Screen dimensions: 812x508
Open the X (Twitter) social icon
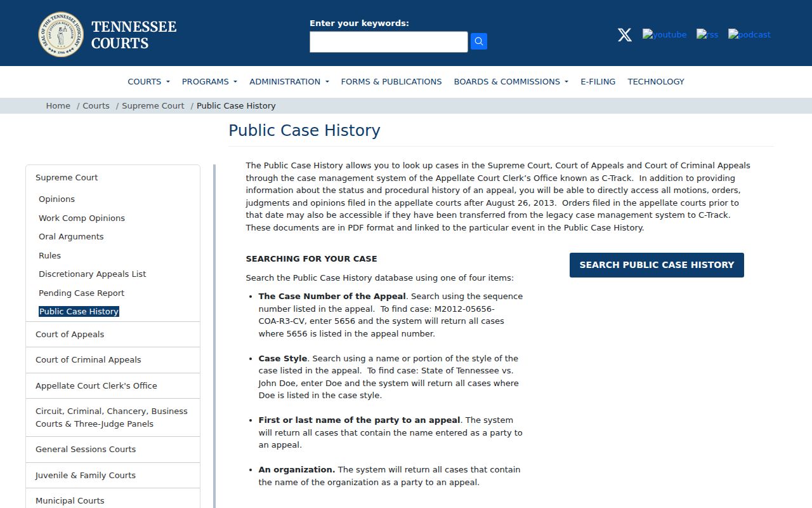(625, 35)
